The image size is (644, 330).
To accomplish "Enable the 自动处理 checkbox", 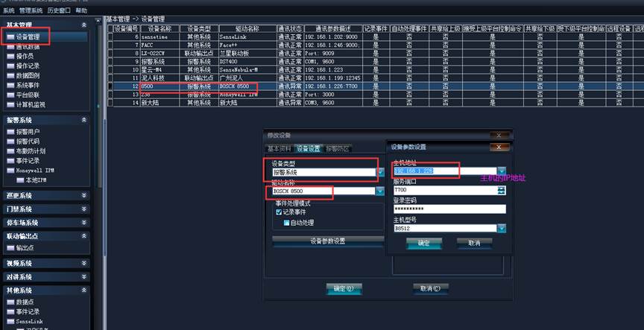I will [x=287, y=222].
